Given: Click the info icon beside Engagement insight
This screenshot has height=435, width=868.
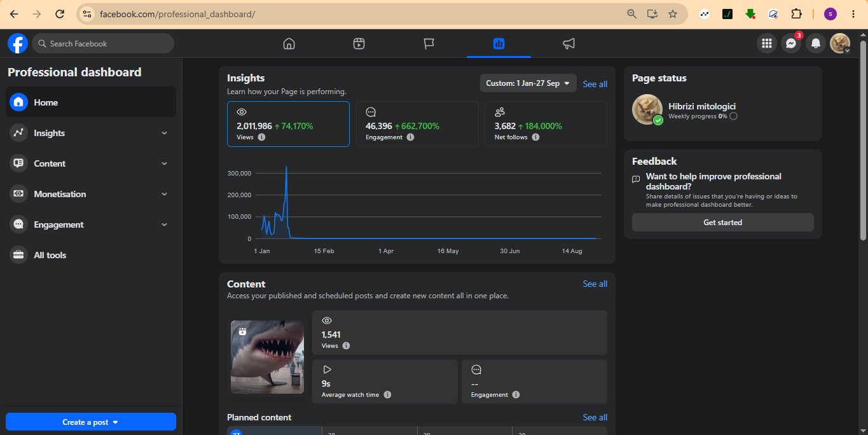Looking at the screenshot, I should pos(410,137).
